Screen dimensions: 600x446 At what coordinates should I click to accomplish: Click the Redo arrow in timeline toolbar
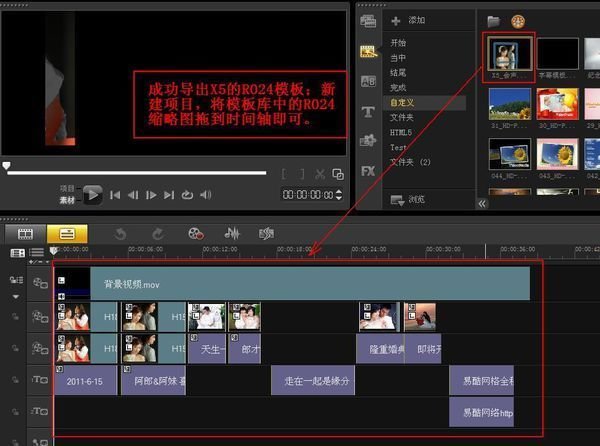(158, 234)
